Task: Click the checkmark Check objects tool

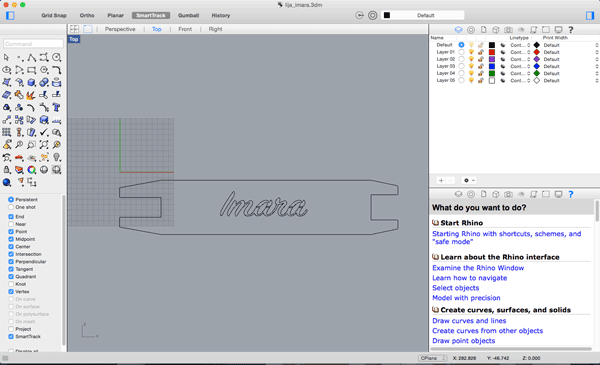Action: [44, 132]
